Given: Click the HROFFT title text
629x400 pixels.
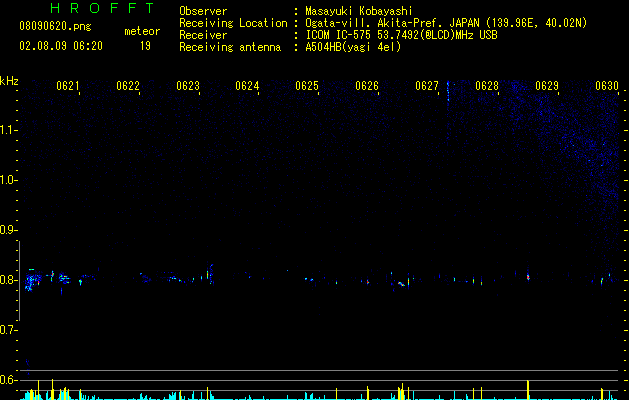Looking at the screenshot, I should [x=103, y=8].
